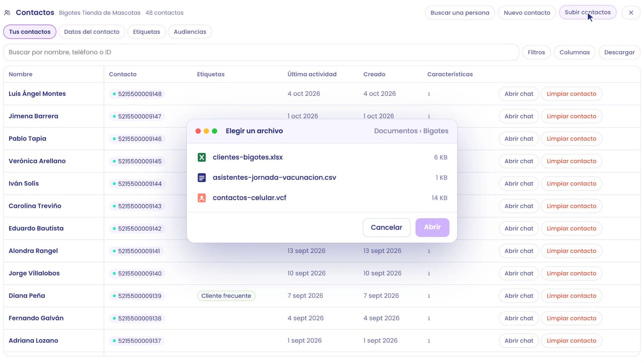Select the Tus contactos tab
This screenshot has height=362, width=644.
coord(30,32)
